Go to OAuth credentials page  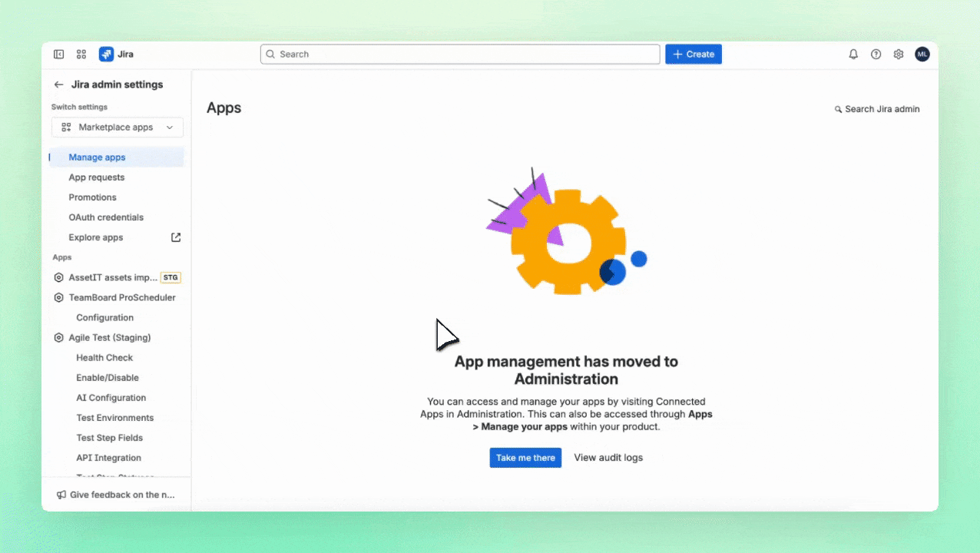point(106,217)
